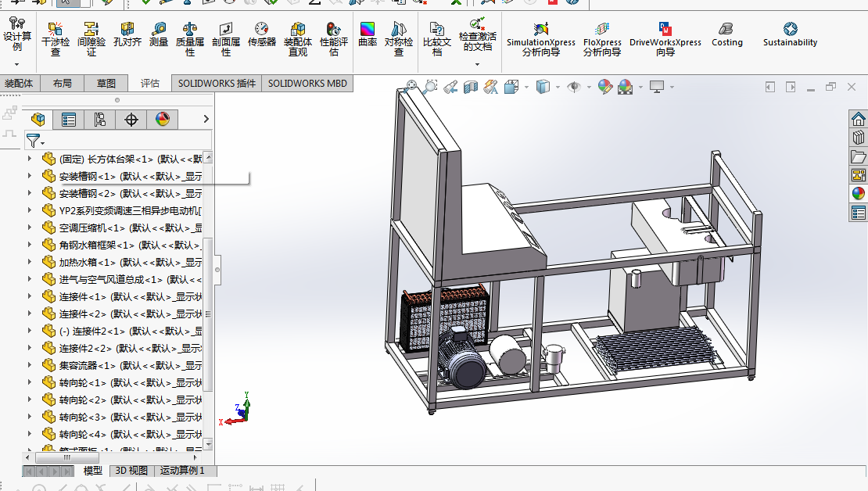The width and height of the screenshot is (868, 491).
Task: Switch to 运动算例 1 motion study tab
Action: [183, 471]
